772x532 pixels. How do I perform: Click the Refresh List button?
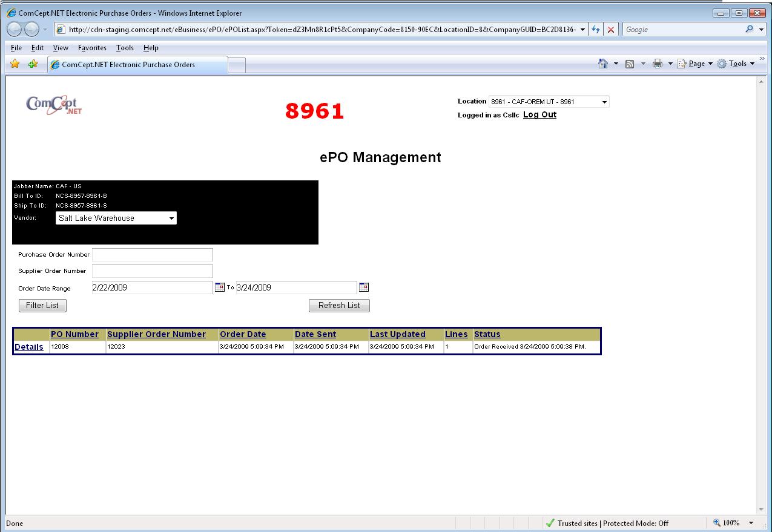coord(339,306)
